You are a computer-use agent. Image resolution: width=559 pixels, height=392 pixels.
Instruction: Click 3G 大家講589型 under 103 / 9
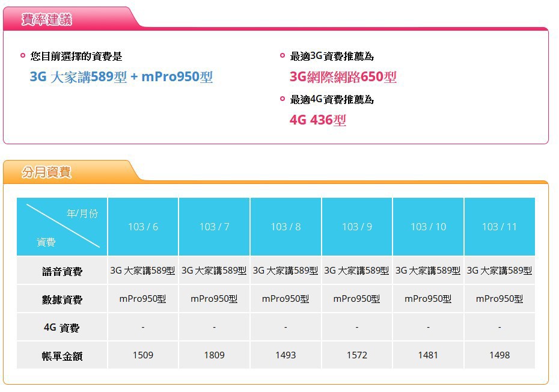click(x=356, y=271)
